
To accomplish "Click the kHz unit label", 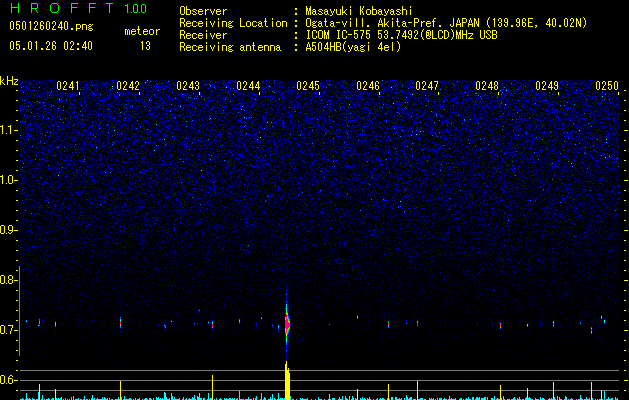I will coord(9,81).
